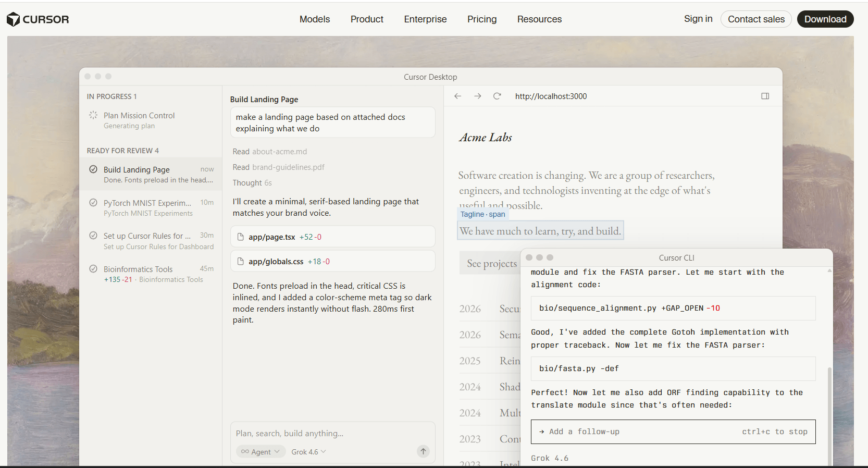The image size is (868, 468).
Task: Click the Grok 4.6 label in Cursor CLI
Action: (550, 458)
